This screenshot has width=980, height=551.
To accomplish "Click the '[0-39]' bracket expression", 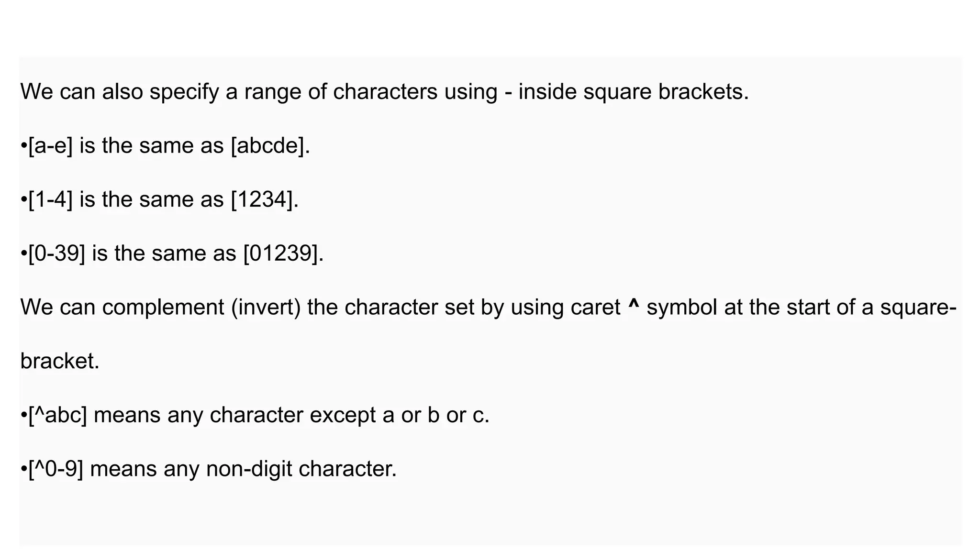I will [57, 253].
